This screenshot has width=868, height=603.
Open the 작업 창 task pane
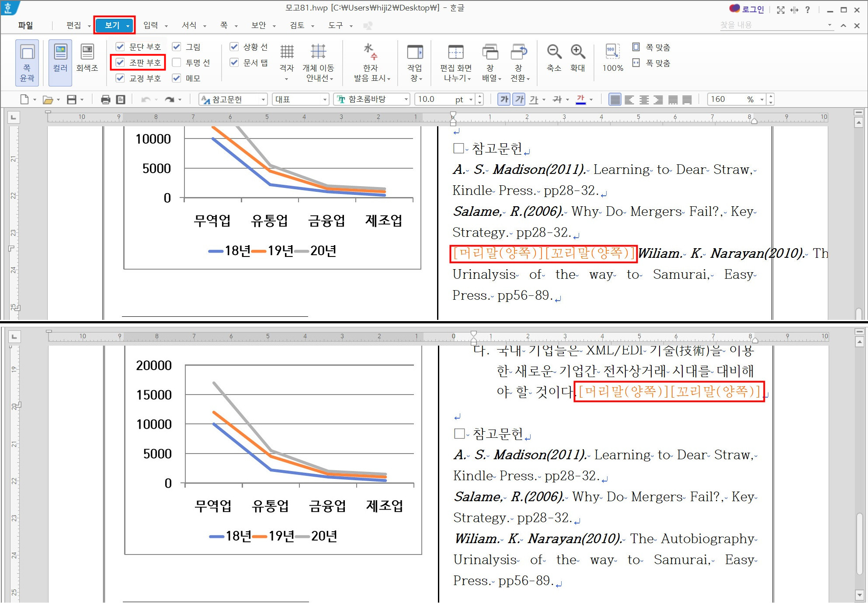point(415,62)
